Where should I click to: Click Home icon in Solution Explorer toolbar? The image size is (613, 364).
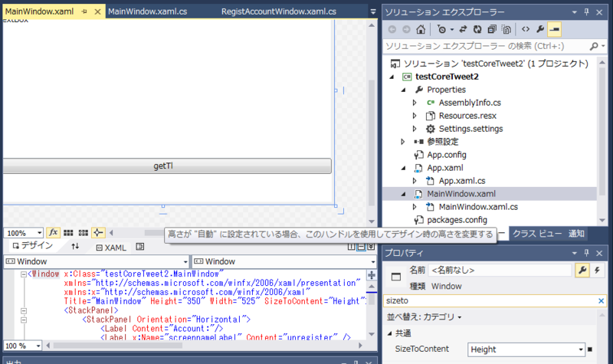(x=421, y=29)
